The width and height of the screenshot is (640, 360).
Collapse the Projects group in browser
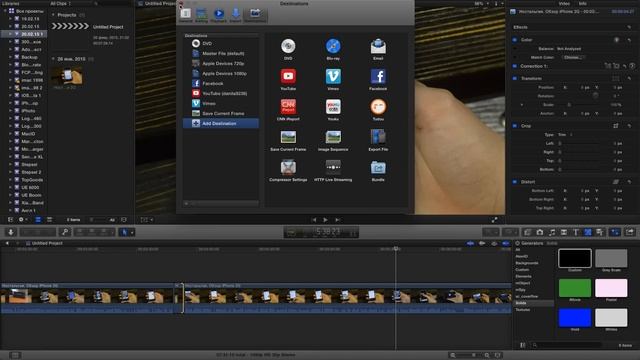[x=53, y=15]
